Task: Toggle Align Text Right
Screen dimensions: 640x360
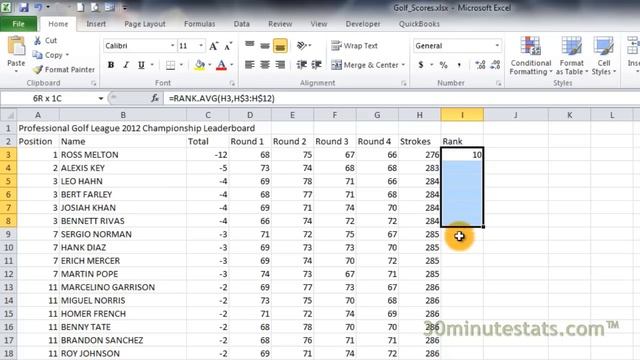Action: tap(280, 64)
